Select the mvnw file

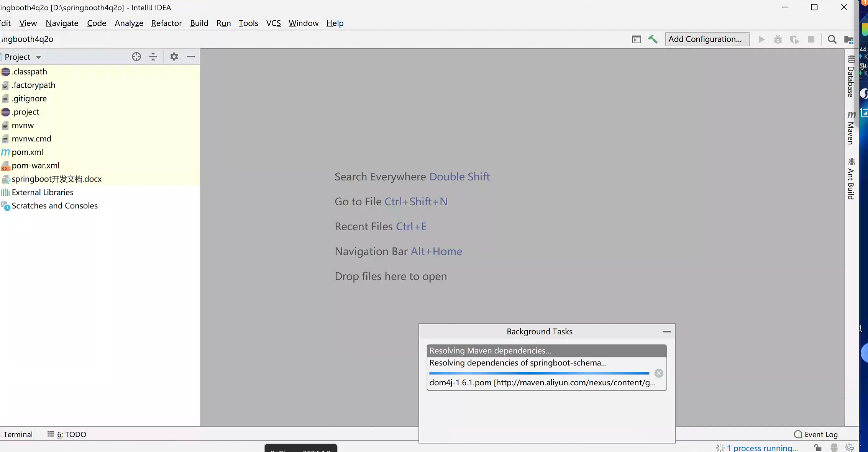(x=100, y=125)
